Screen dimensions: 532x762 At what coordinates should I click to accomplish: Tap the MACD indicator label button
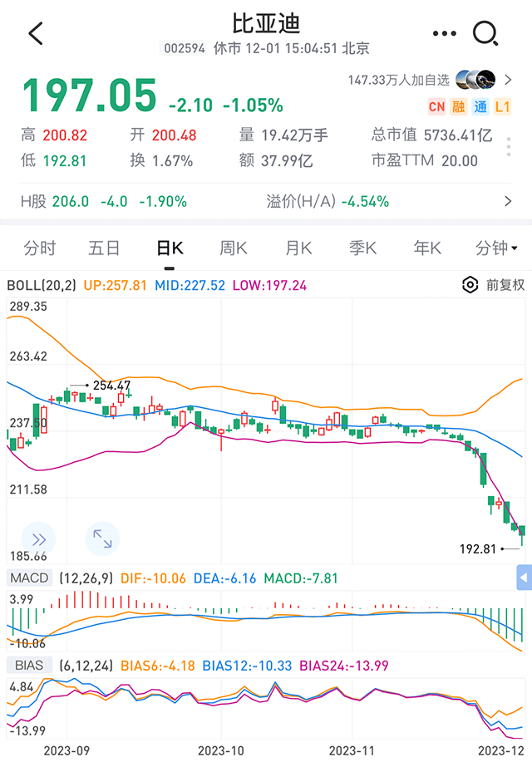click(29, 578)
